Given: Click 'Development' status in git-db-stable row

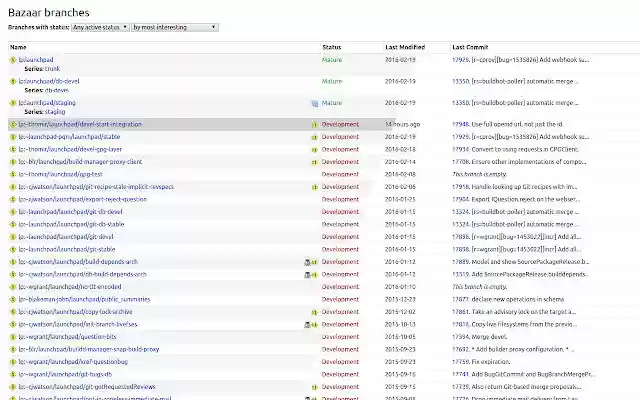Looking at the screenshot, I should (340, 224).
